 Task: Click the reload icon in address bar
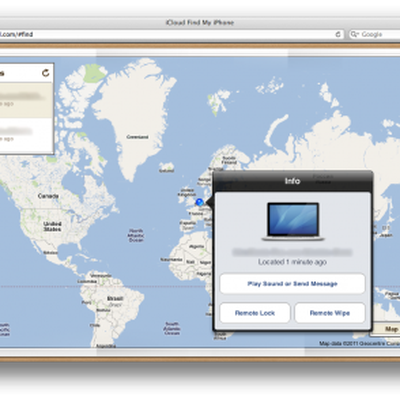tap(338, 34)
